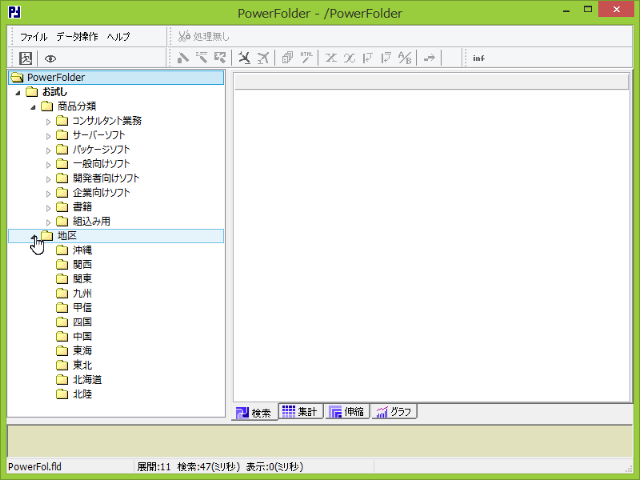Select the 九州 folder

click(x=82, y=293)
